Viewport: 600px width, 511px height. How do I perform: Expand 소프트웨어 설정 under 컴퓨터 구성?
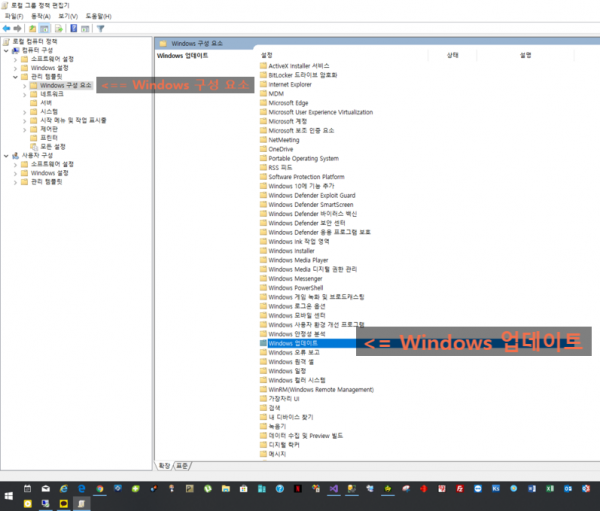point(15,59)
